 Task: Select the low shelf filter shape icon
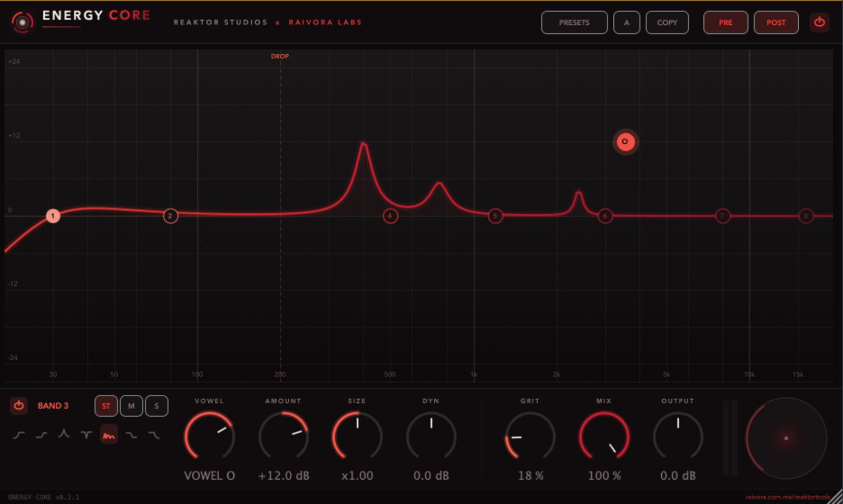[x=42, y=435]
